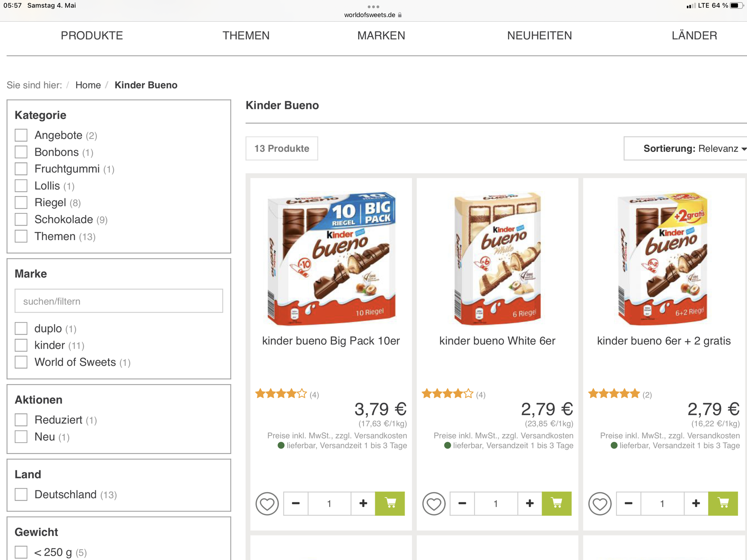This screenshot has width=747, height=560.
Task: Open kinder bueno 6er + 2 gratis product title
Action: tap(664, 341)
